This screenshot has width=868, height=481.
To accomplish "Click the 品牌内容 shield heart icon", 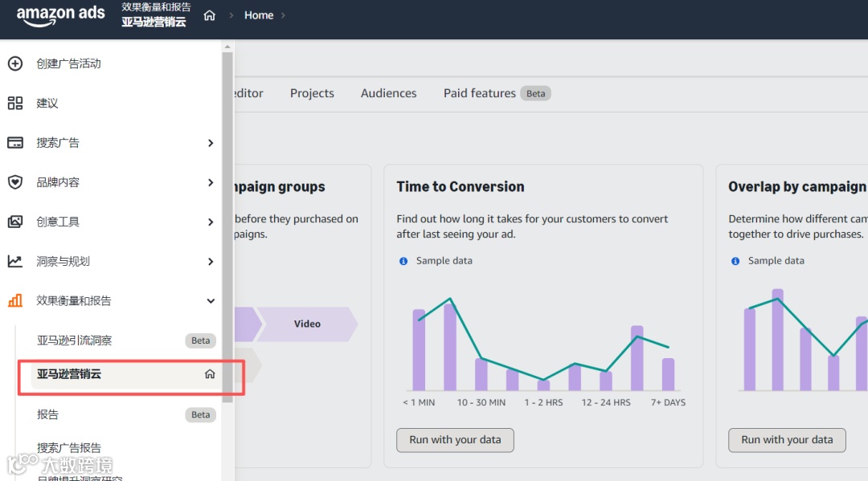I will coord(15,182).
